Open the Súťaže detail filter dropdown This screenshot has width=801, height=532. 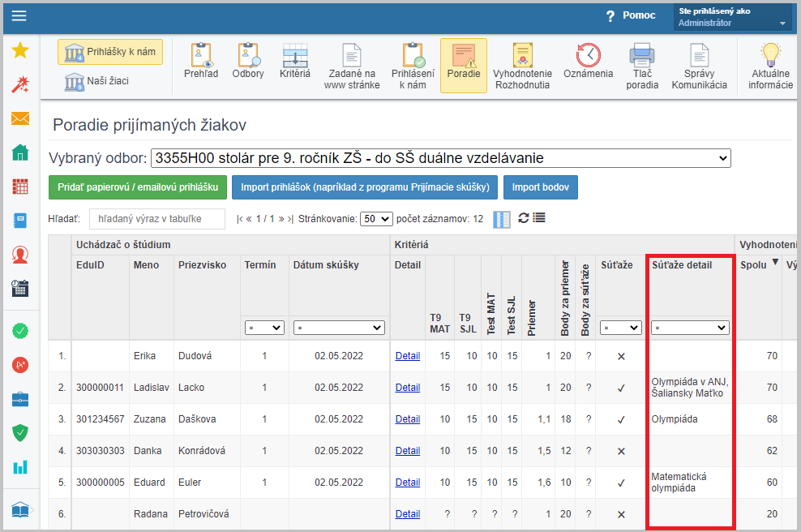690,328
